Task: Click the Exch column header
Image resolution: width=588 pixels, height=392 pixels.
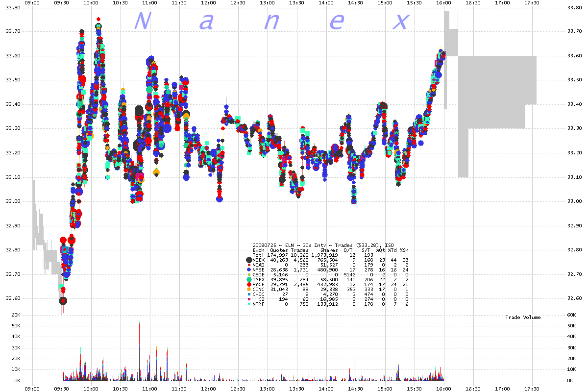Action: click(x=259, y=250)
